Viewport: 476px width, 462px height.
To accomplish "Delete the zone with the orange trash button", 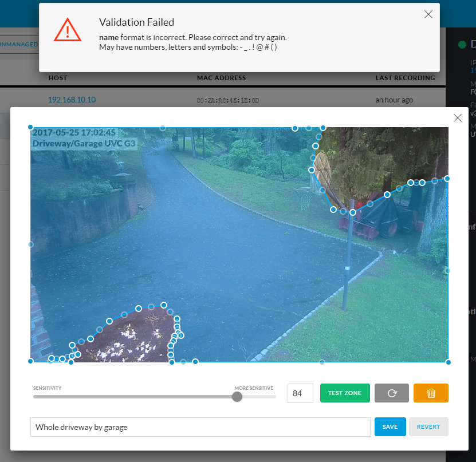I will [431, 393].
